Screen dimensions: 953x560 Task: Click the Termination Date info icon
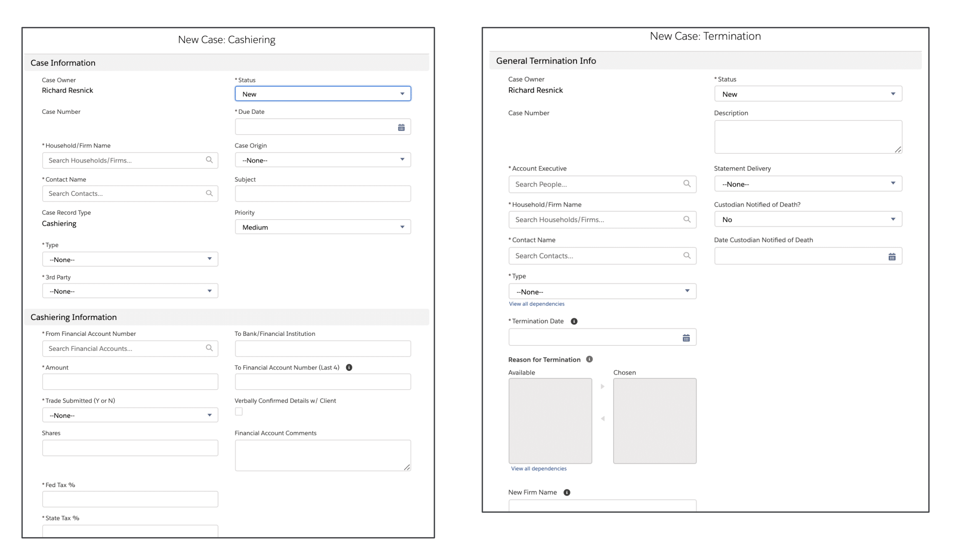(574, 321)
